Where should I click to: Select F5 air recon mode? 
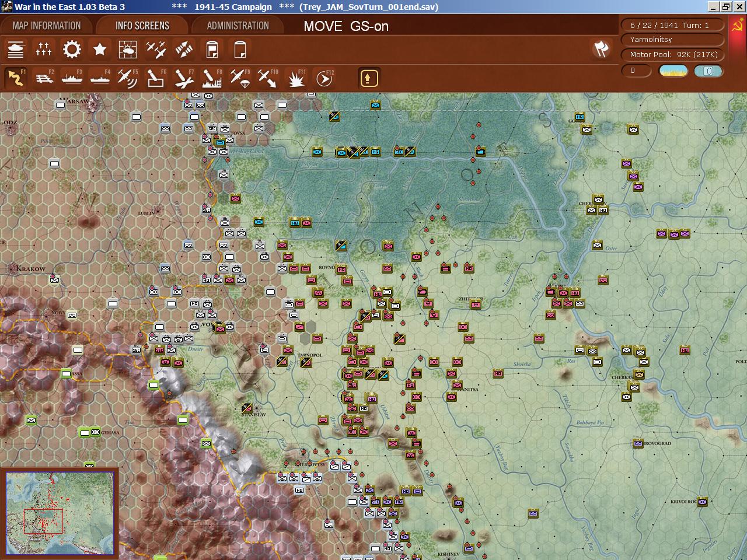[x=128, y=78]
